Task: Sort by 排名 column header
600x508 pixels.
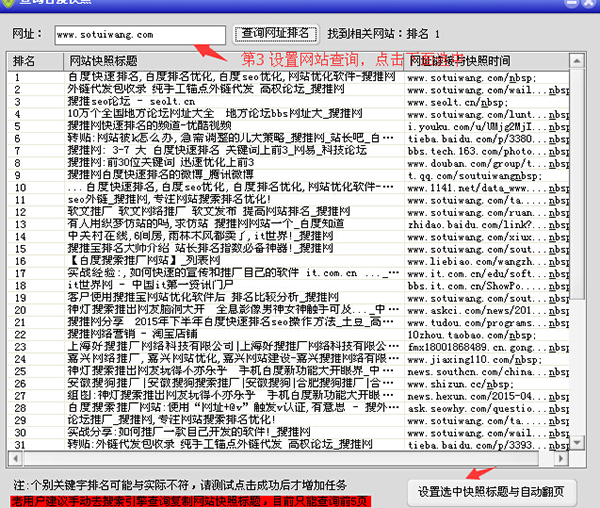Action: 36,61
